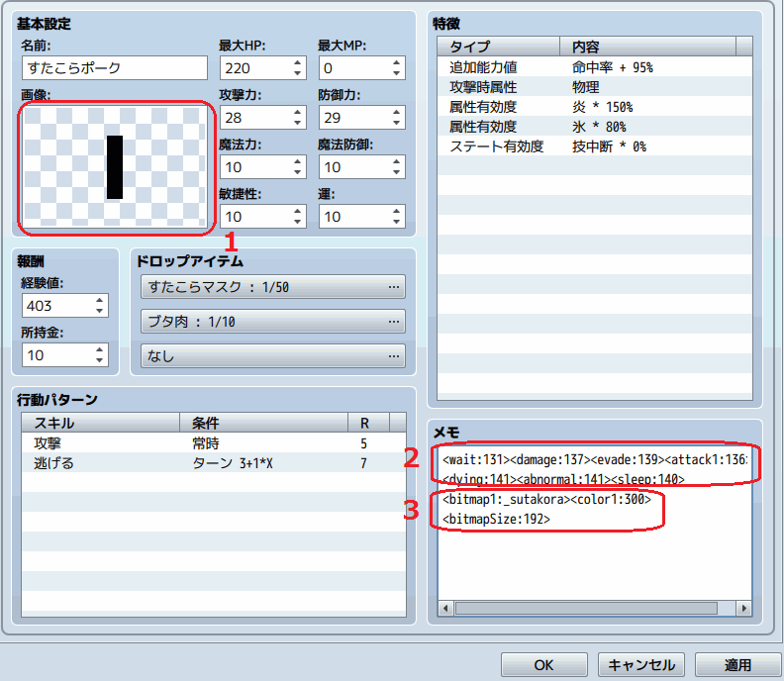This screenshot has height=681, width=784.
Task: Decrease 最大HP with the down arrow
Action: point(298,73)
